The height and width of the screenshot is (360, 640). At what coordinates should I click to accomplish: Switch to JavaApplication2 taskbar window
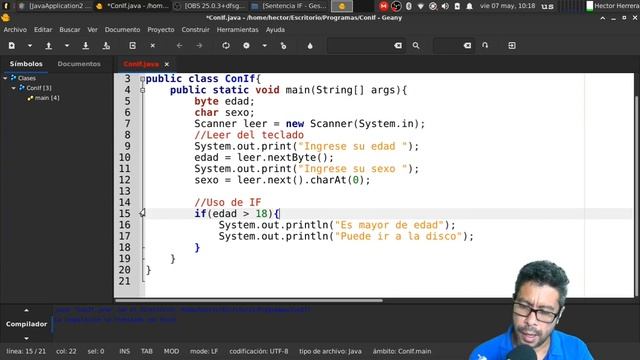[55, 6]
